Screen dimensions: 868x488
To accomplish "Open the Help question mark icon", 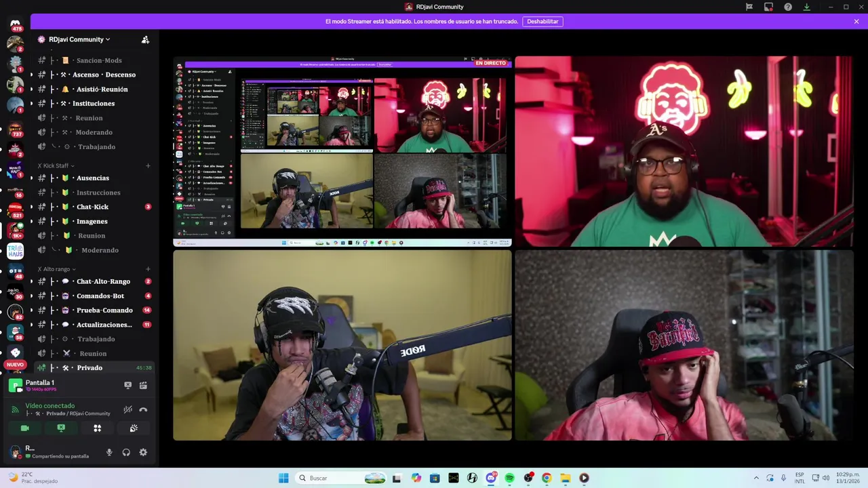I will click(788, 7).
